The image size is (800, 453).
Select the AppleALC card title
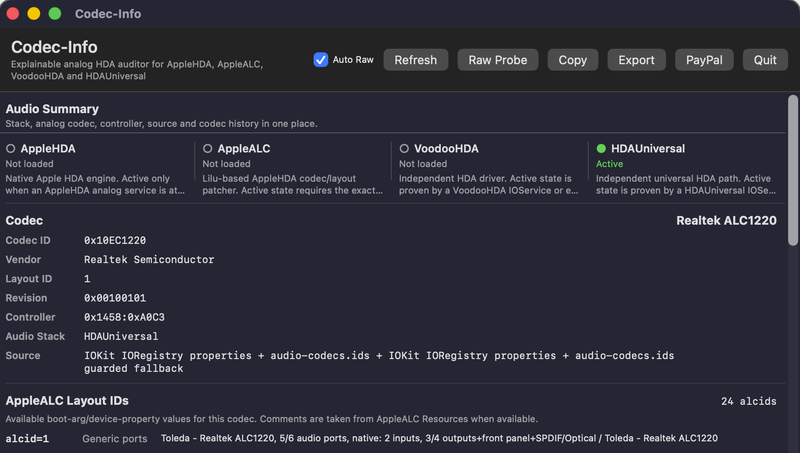click(x=244, y=148)
